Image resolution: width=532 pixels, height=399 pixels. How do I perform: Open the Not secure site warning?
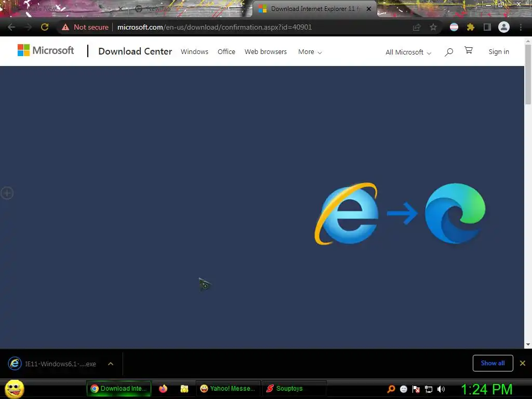pos(85,27)
